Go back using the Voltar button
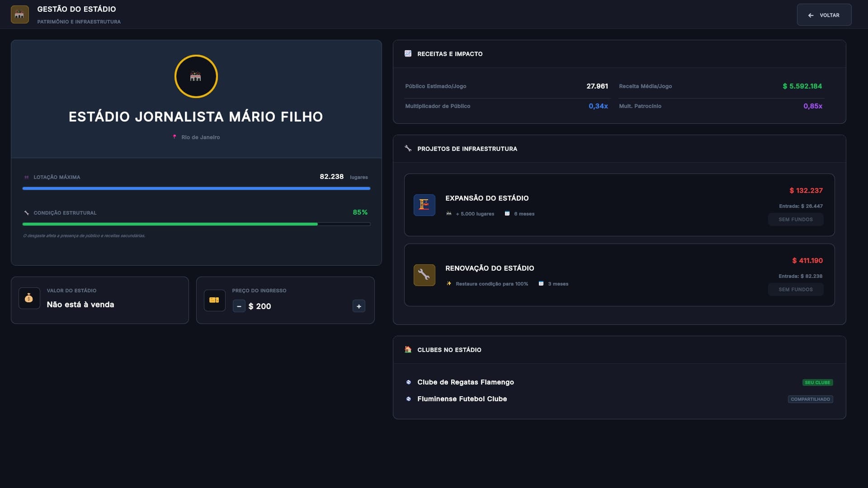Image resolution: width=868 pixels, height=488 pixels. (x=824, y=15)
